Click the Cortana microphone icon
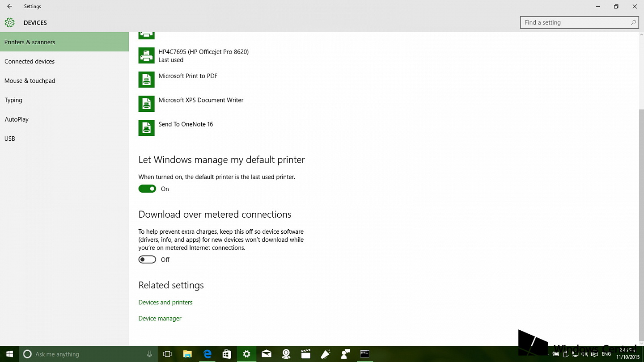The image size is (644, 362). [149, 354]
